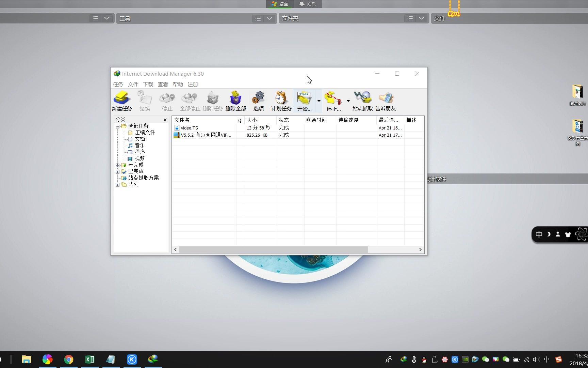Open Google Chrome from taskbar
Screen dimensions: 588x368
68,359
